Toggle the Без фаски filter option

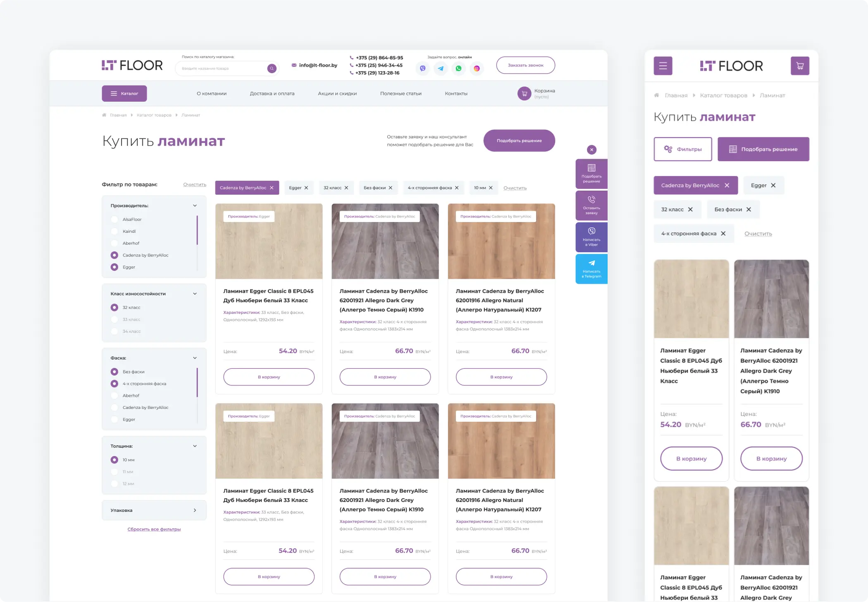[x=114, y=372]
